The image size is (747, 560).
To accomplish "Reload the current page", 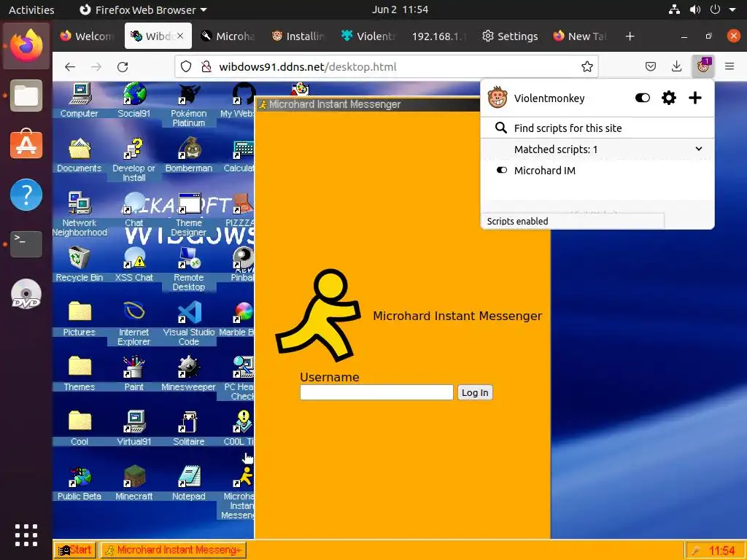I will point(123,66).
